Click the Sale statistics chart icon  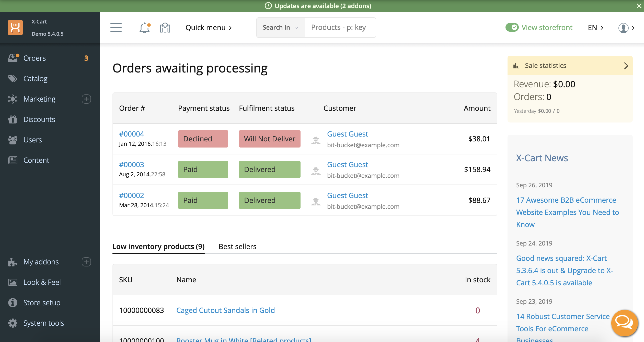[516, 66]
